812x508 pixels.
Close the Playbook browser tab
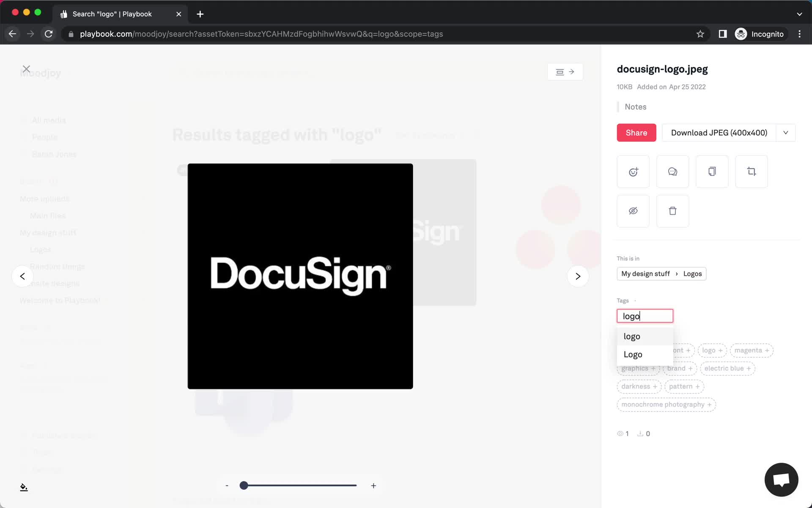[x=179, y=14]
